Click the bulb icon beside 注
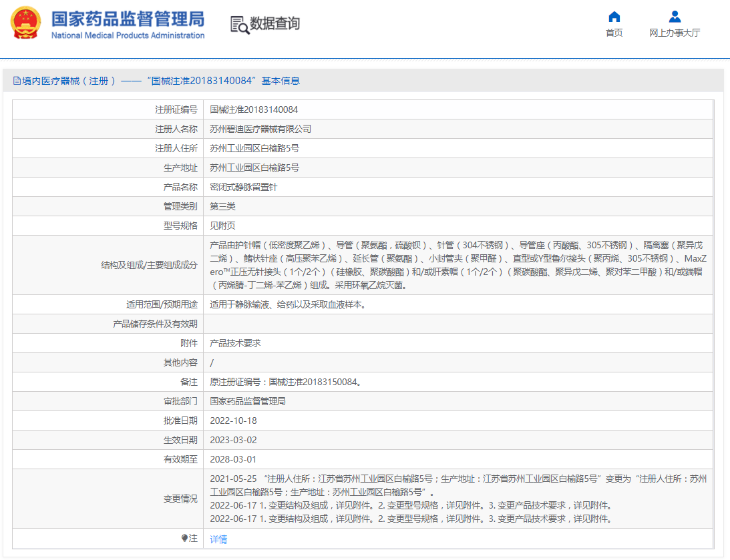The height and width of the screenshot is (560, 730). click(x=184, y=538)
